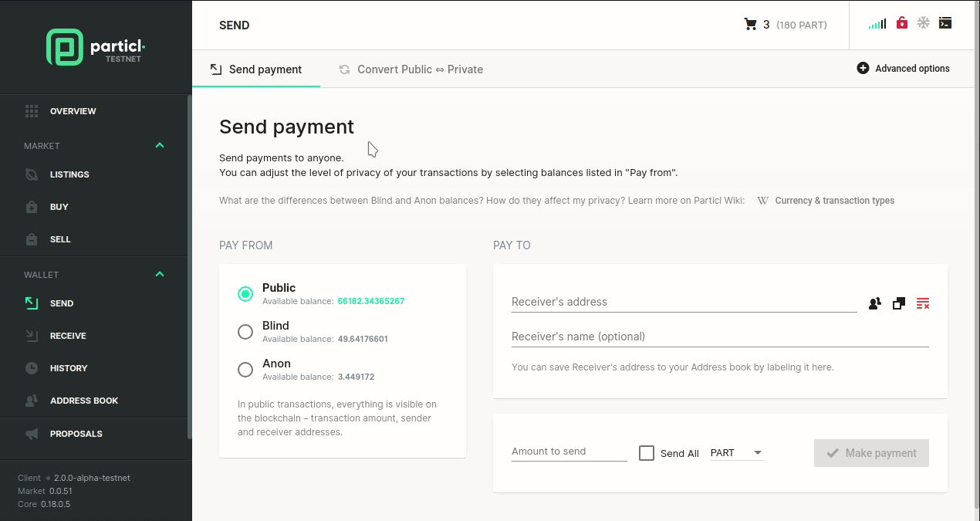
Task: Collapse the Market section chevron
Action: tap(160, 145)
